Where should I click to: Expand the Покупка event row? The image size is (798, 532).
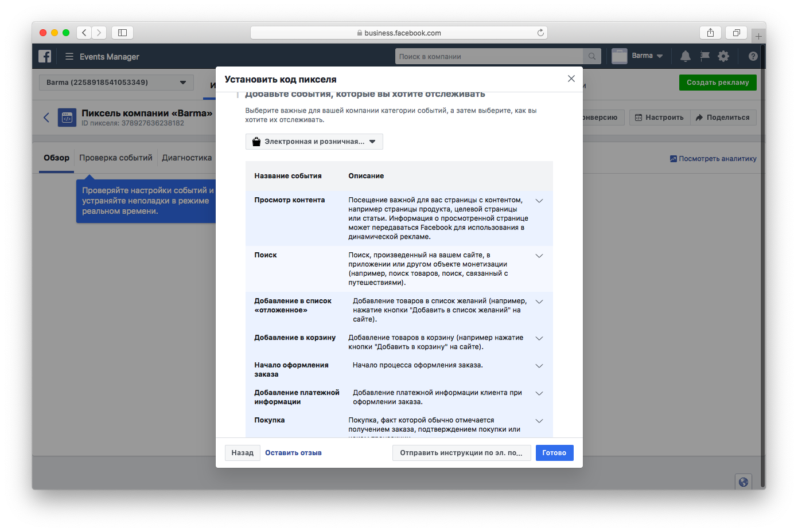pos(539,421)
